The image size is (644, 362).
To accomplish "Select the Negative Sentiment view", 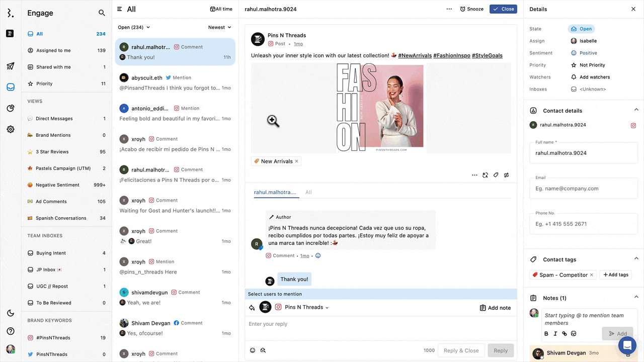I will (57, 185).
